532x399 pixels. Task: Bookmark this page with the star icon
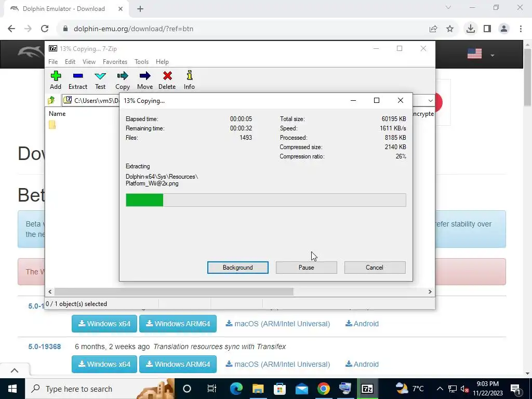450,29
